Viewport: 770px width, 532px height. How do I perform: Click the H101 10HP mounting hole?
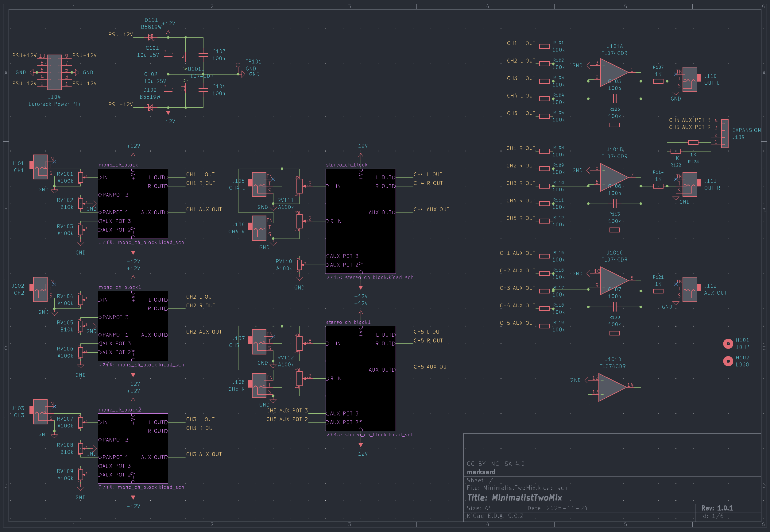click(x=728, y=344)
